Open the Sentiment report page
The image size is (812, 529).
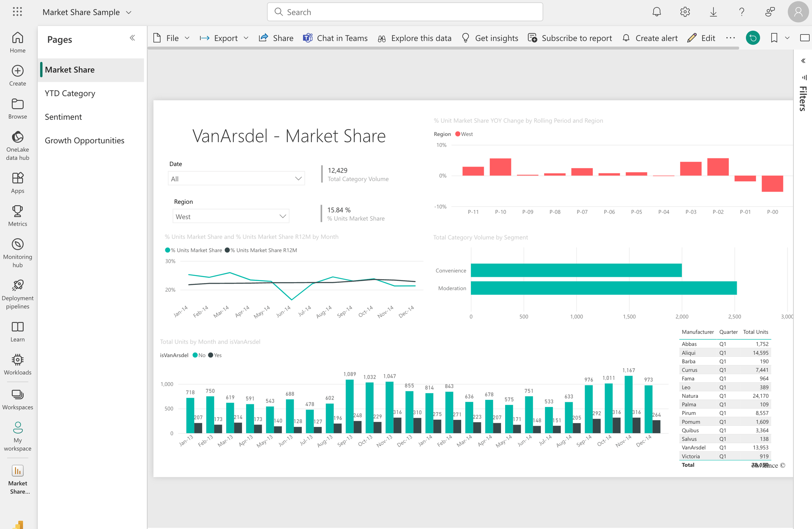point(63,117)
